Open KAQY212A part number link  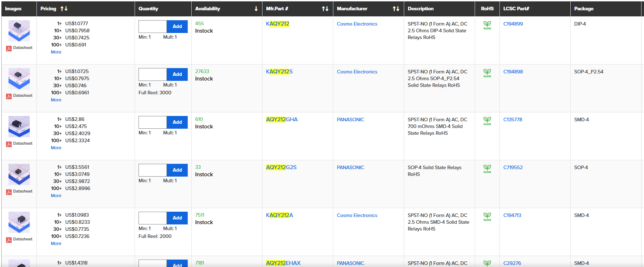279,215
